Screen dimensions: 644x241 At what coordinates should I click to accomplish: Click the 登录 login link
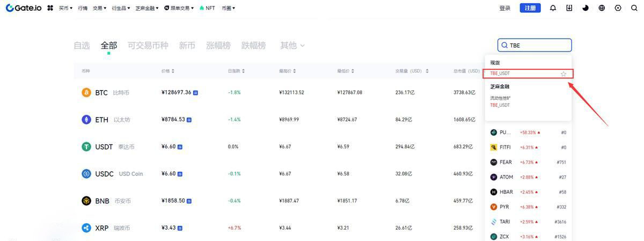[x=505, y=8]
